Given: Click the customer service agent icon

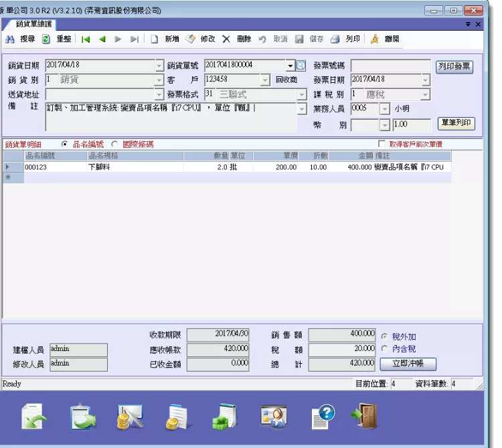Looking at the screenshot, I should coord(274,417).
